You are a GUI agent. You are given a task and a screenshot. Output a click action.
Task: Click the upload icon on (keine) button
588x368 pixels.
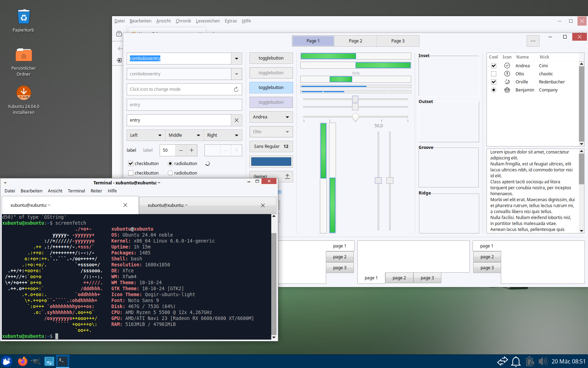pyautogui.click(x=287, y=176)
